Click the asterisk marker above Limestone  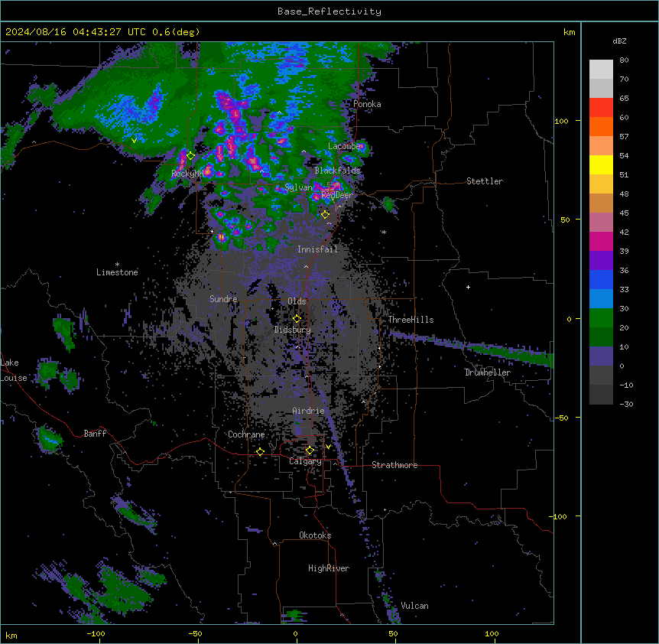click(117, 265)
